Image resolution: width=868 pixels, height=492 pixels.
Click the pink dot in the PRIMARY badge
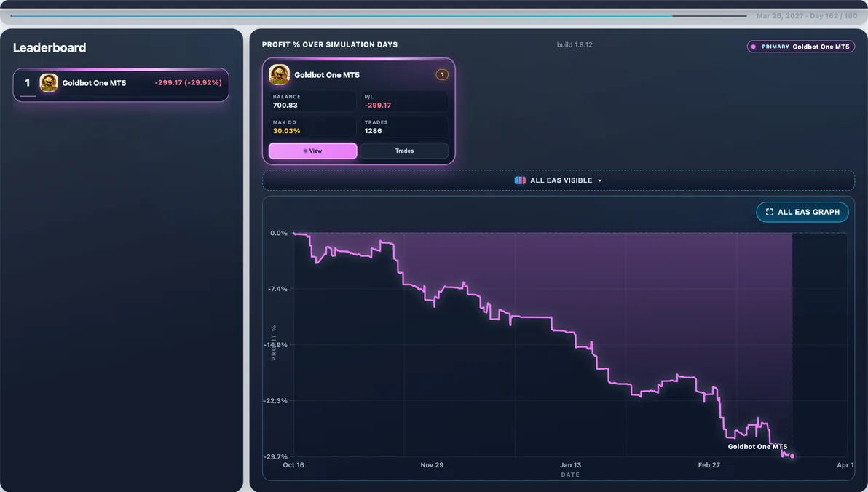click(754, 47)
